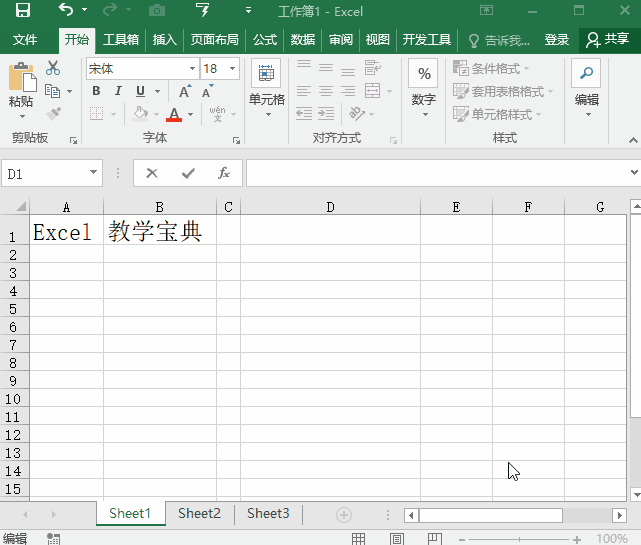Click the column D header

[x=330, y=207]
